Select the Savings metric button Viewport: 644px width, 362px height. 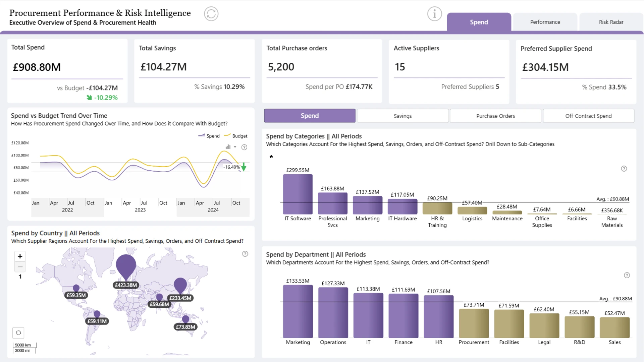(402, 116)
